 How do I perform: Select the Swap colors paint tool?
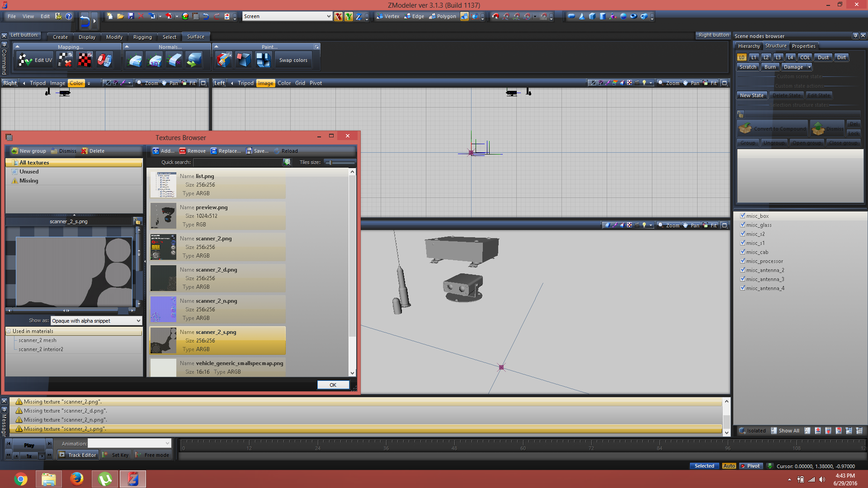[293, 60]
